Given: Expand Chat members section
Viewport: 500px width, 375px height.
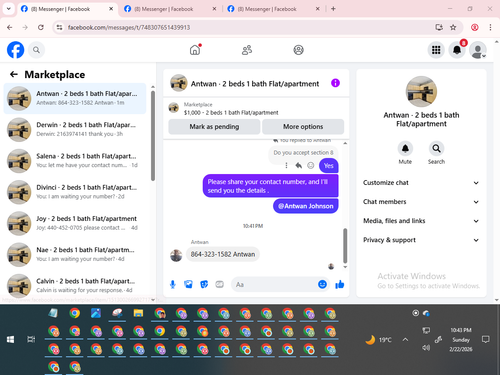Looking at the screenshot, I should [421, 202].
